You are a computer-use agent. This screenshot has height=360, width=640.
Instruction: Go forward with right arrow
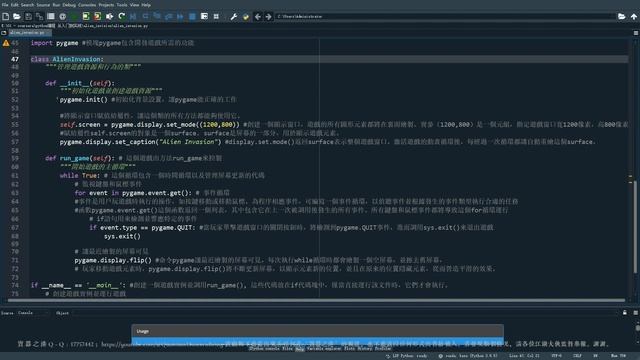[x=269, y=16]
